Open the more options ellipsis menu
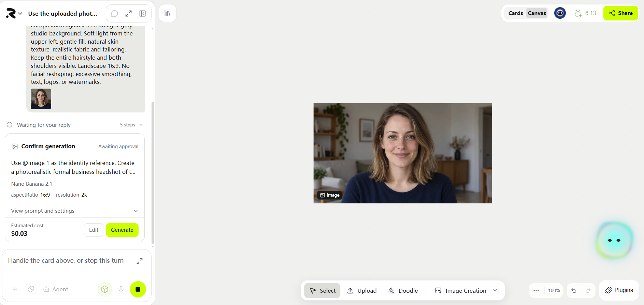Image resolution: width=644 pixels, height=305 pixels. click(536, 291)
